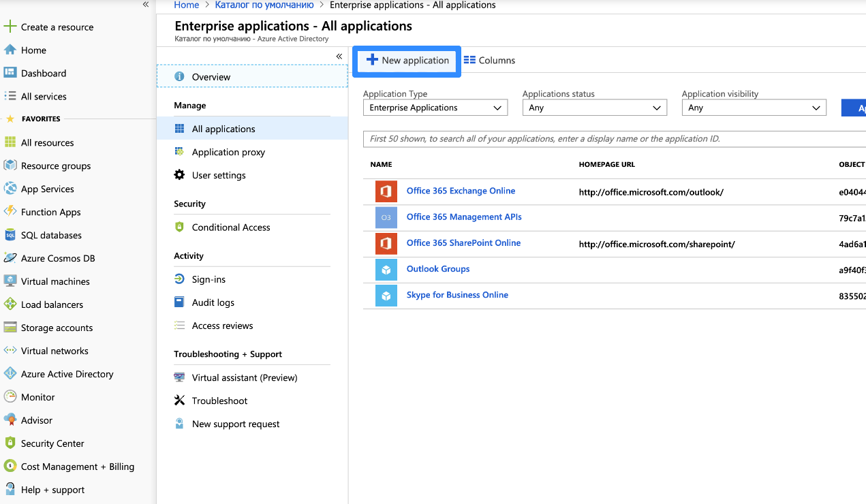Click the Каталог по умолчанию breadcrumb link

tap(264, 5)
